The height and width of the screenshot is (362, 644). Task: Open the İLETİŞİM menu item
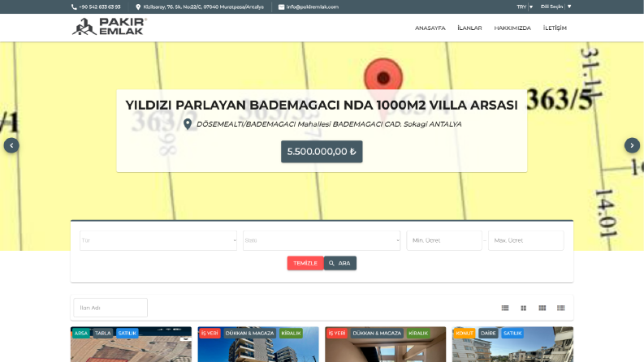click(555, 28)
